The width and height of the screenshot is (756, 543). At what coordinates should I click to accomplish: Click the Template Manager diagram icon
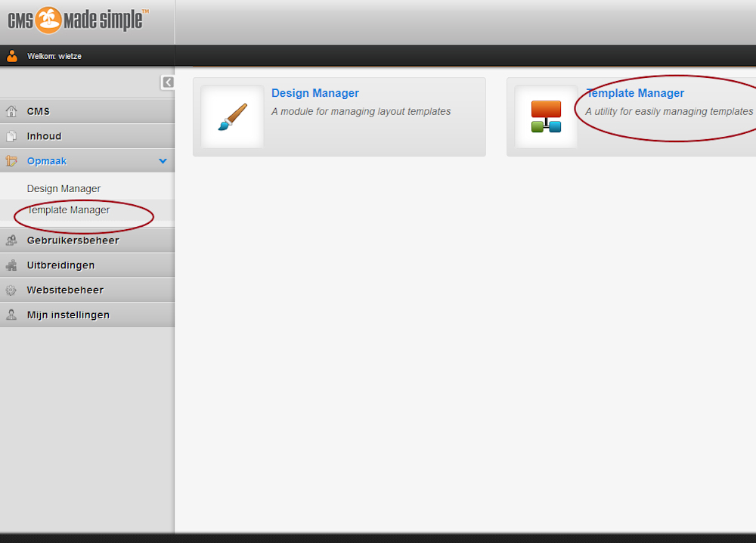point(546,116)
